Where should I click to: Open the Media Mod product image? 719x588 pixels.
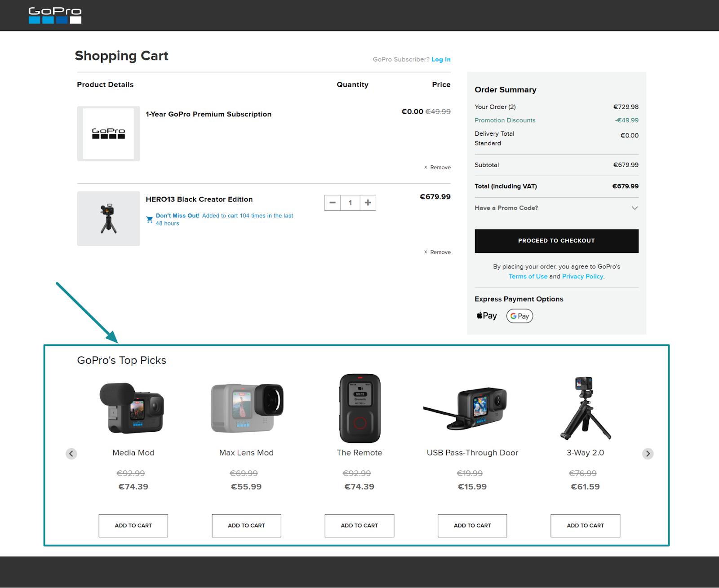(x=133, y=408)
